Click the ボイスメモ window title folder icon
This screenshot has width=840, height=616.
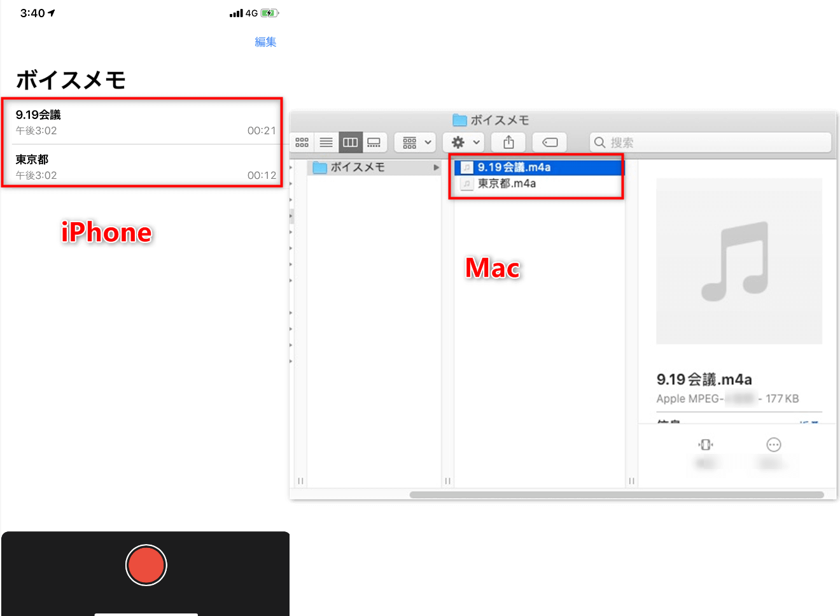(459, 120)
